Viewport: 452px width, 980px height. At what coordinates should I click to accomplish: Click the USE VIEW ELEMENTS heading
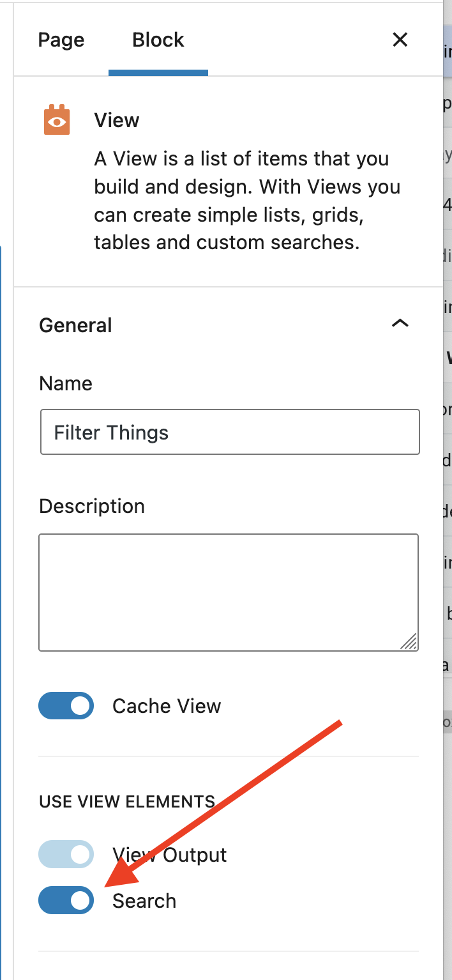(x=127, y=802)
